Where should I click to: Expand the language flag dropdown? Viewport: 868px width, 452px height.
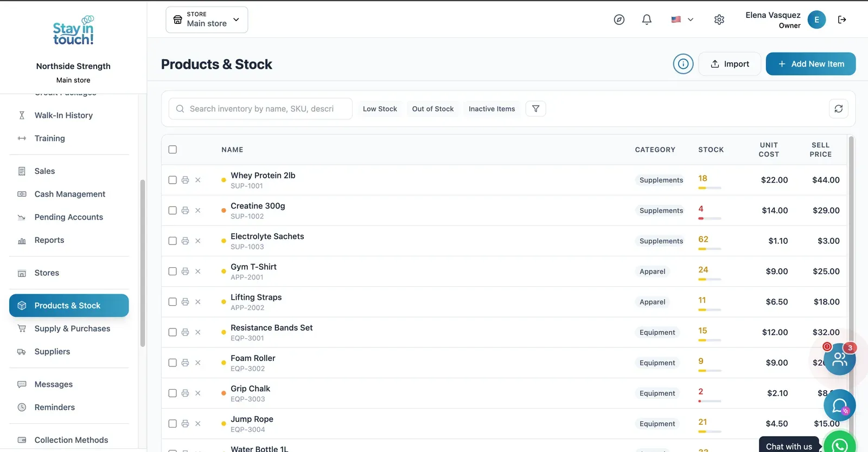pyautogui.click(x=682, y=20)
